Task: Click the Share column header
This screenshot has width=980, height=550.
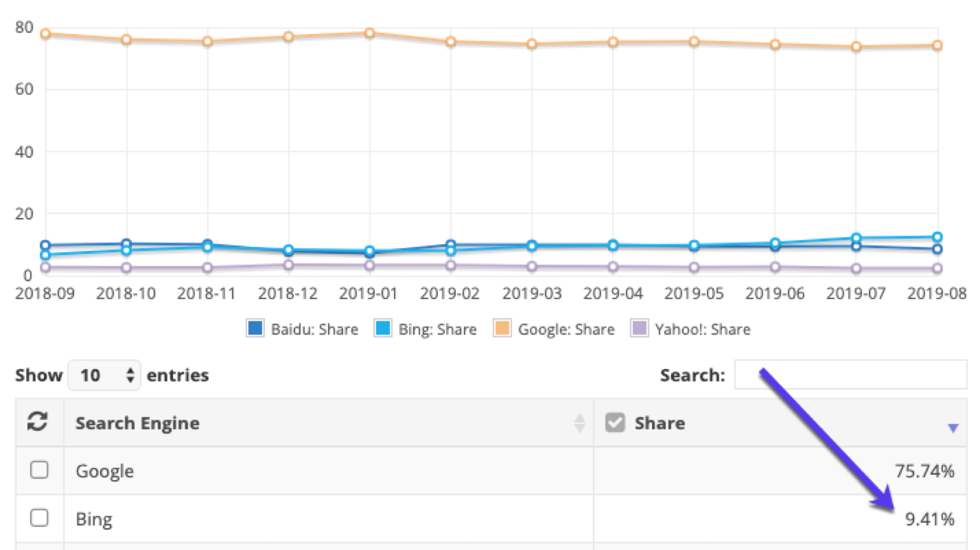Action: pos(659,423)
